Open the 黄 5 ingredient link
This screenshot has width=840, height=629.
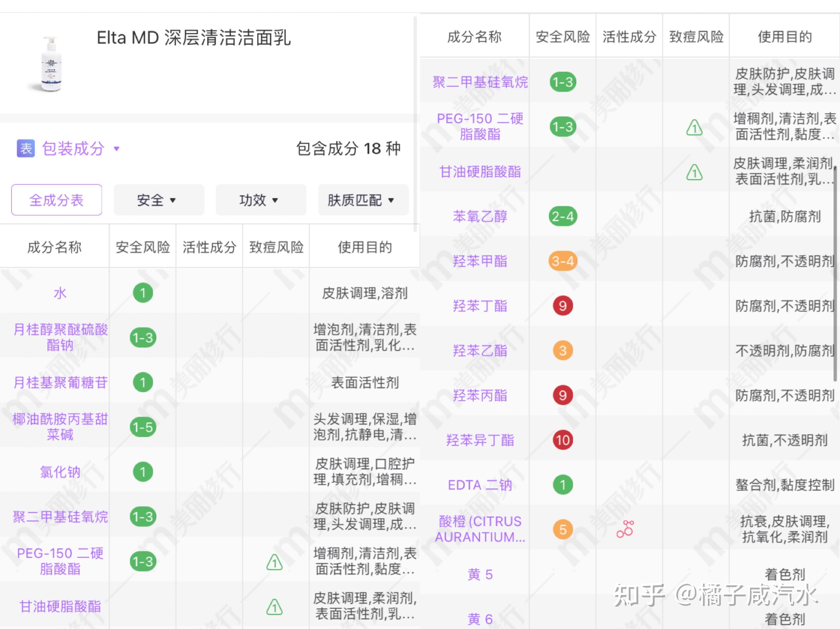click(480, 574)
